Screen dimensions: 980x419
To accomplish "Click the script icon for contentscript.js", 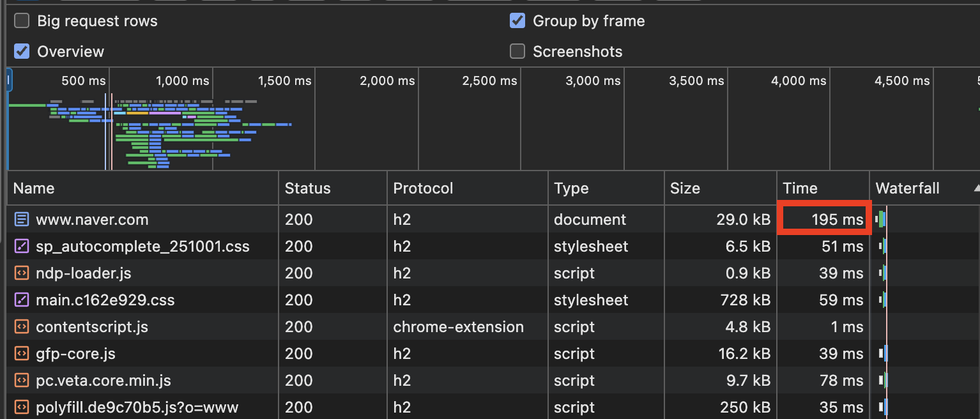I will click(x=22, y=327).
